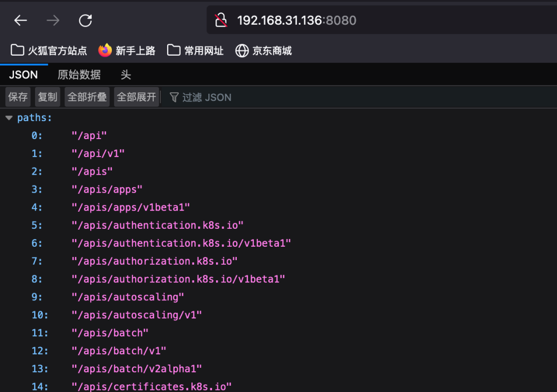Select the value "/apis/authorization.k8s.io/v1beta1"
557x392 pixels.
point(178,279)
